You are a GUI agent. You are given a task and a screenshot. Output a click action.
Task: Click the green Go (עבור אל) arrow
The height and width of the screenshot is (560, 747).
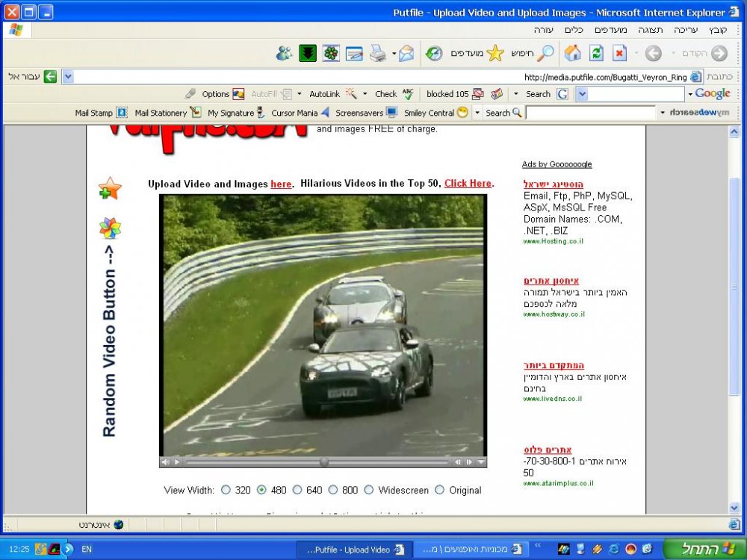(x=50, y=77)
